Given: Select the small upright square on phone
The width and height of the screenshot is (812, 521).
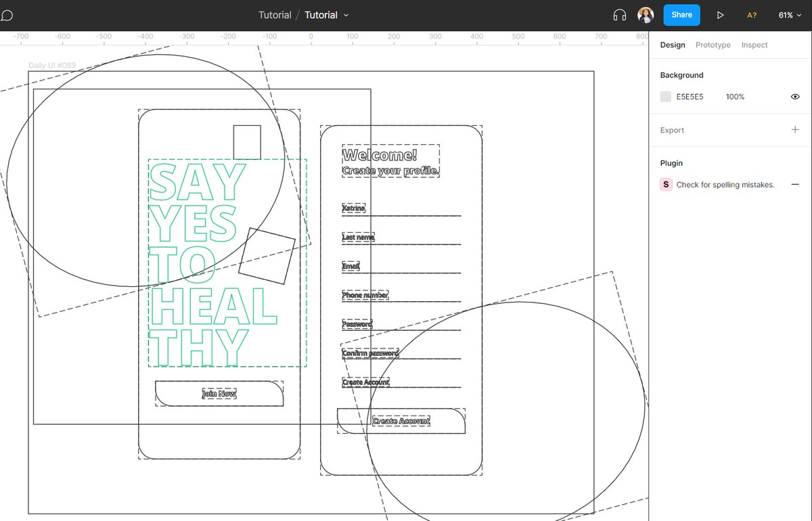Looking at the screenshot, I should point(247,142).
